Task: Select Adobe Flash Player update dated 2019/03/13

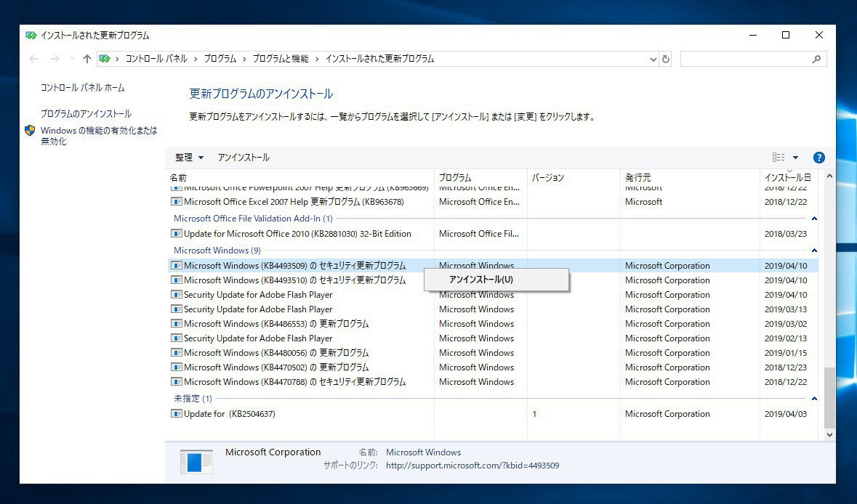Action: coord(493,309)
